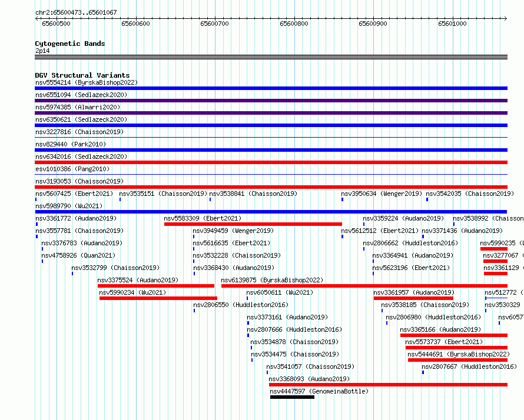Select nsv5989790 (Wu2021) variant label
The width and height of the screenshot is (524, 420).
(69, 206)
